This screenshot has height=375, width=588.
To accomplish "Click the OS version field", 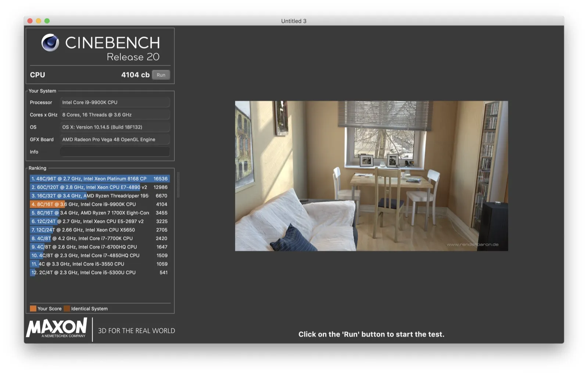I will [x=115, y=127].
